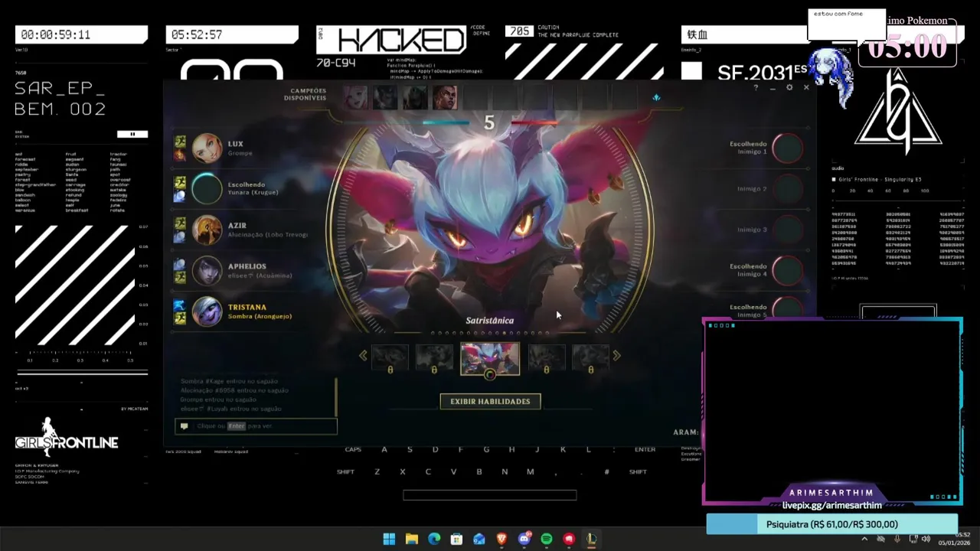Open Discord from taskbar

pos(524,539)
